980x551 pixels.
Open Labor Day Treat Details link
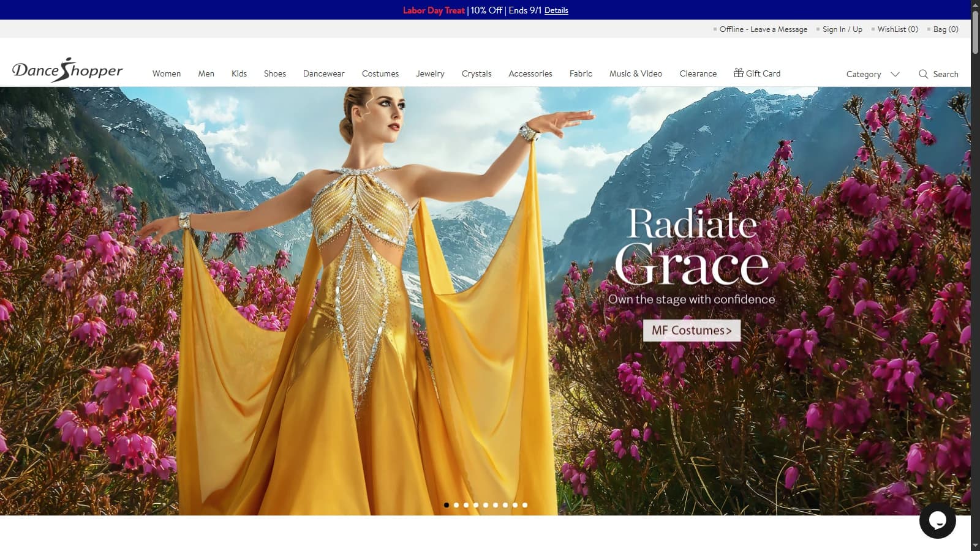(x=556, y=10)
